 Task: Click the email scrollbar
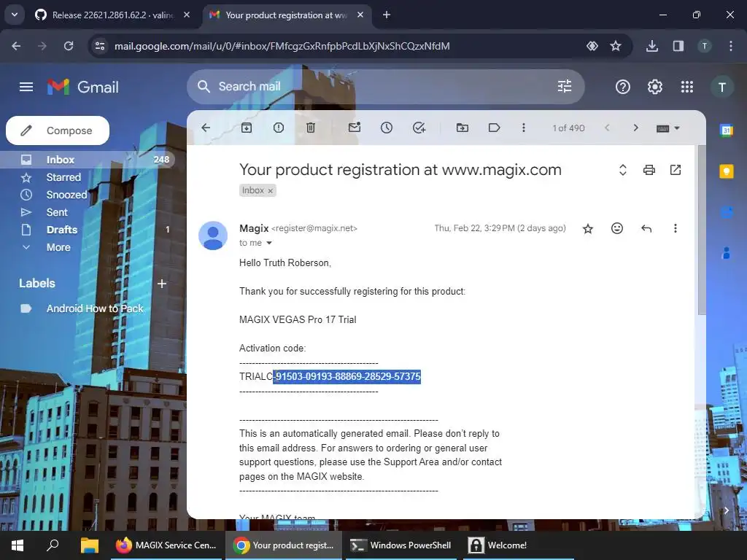point(702,230)
